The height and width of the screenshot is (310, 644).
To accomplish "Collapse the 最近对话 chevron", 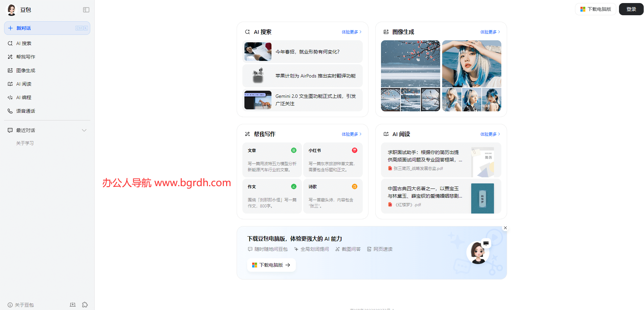I will coord(84,130).
